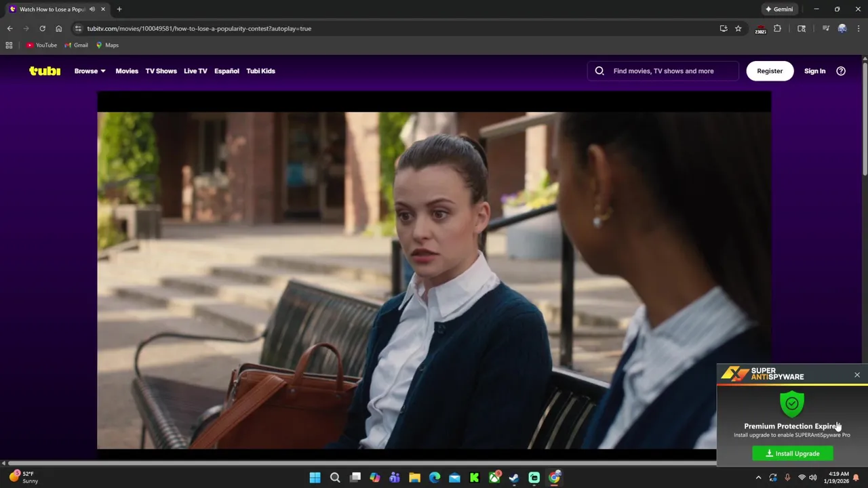
Task: Click the Register button
Action: point(770,70)
